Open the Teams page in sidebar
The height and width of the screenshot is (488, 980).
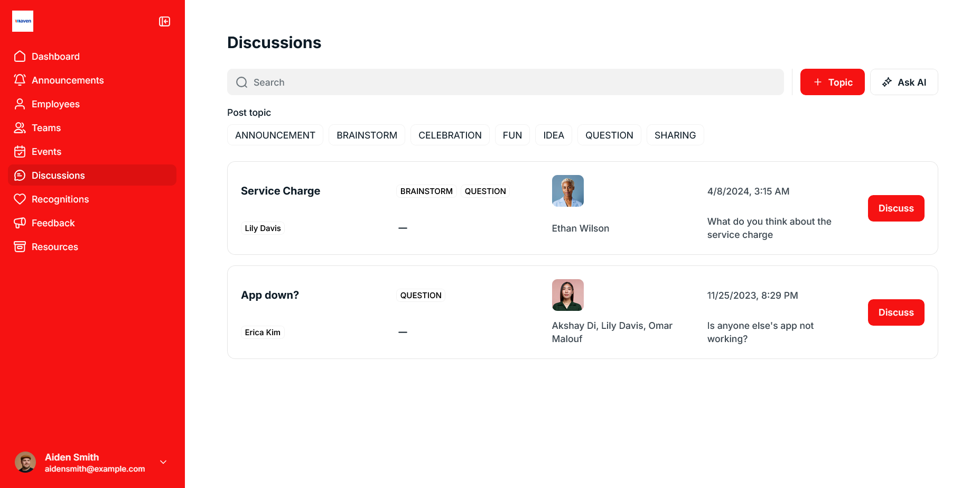point(46,128)
